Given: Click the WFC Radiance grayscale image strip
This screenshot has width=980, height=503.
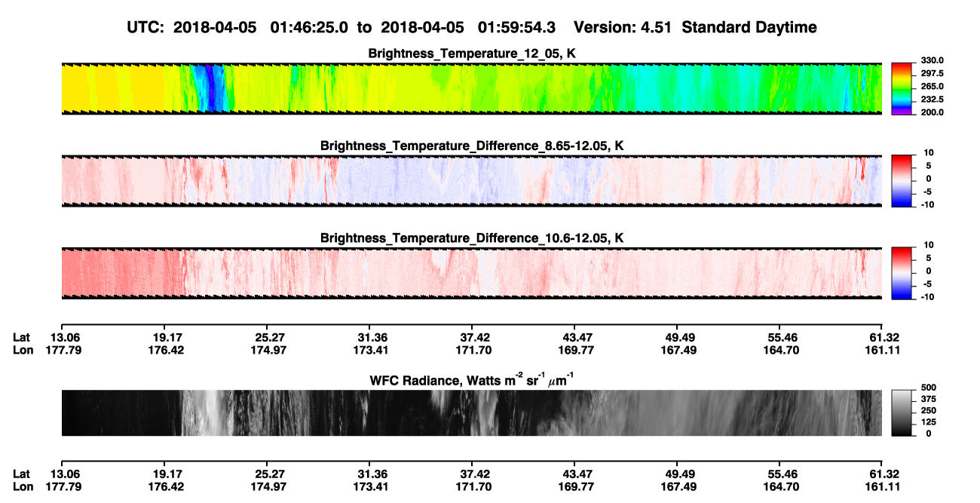Looking at the screenshot, I should tap(471, 413).
